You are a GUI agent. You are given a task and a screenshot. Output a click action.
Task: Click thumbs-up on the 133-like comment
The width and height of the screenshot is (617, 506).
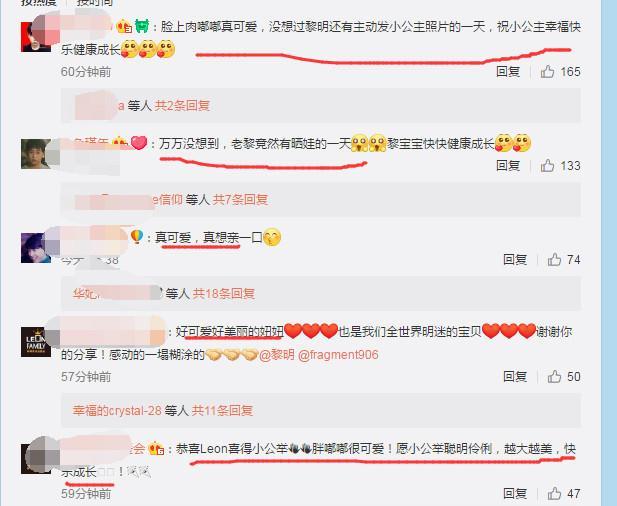[547, 166]
